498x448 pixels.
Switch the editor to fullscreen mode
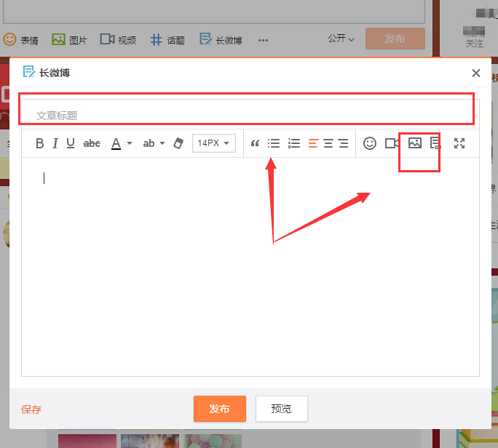coord(459,143)
